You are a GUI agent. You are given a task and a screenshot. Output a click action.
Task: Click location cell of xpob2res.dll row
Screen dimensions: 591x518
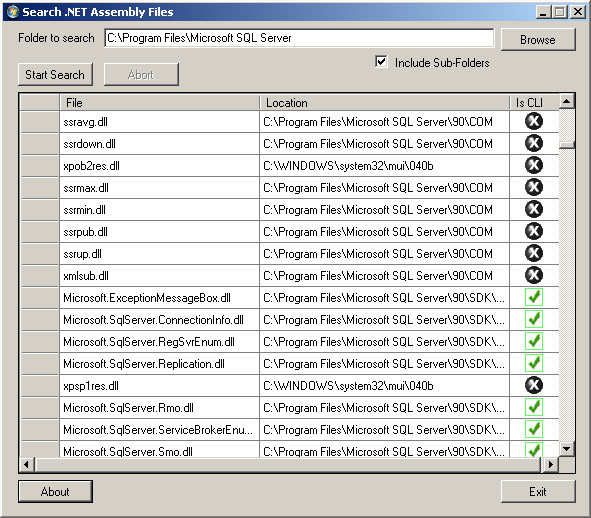(x=384, y=165)
